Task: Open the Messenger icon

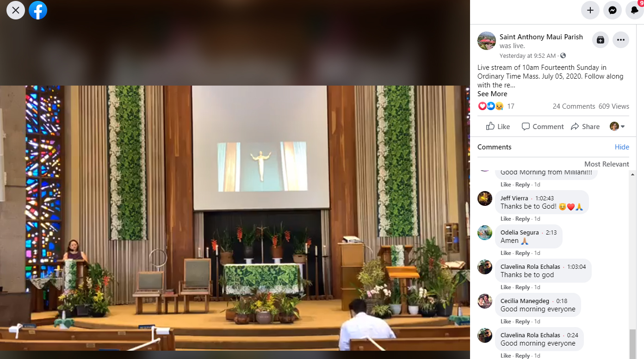Action: click(x=613, y=10)
